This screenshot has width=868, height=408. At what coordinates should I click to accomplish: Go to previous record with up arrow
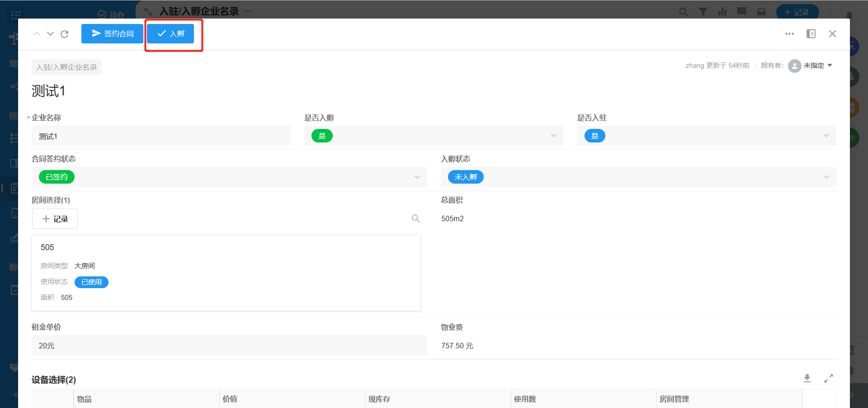pos(37,34)
